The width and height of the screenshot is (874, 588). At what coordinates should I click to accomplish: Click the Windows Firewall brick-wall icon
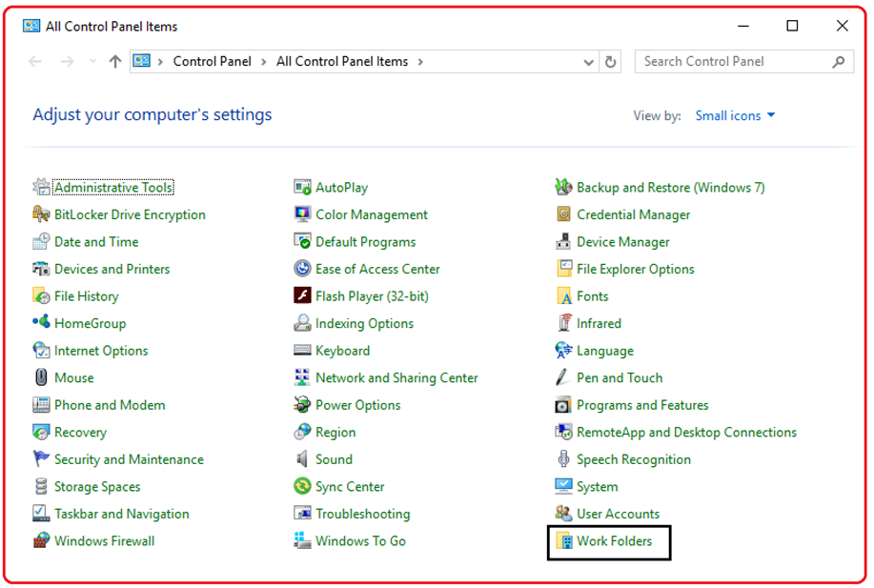click(41, 541)
